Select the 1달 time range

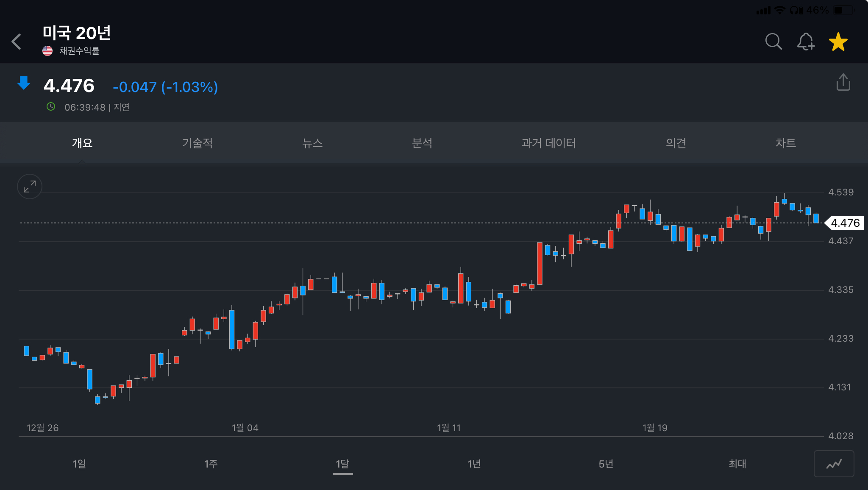pyautogui.click(x=342, y=464)
